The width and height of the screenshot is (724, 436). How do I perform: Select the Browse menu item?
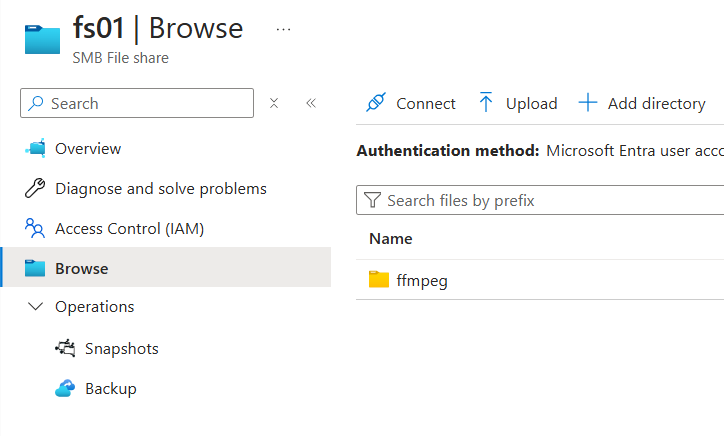pos(82,268)
